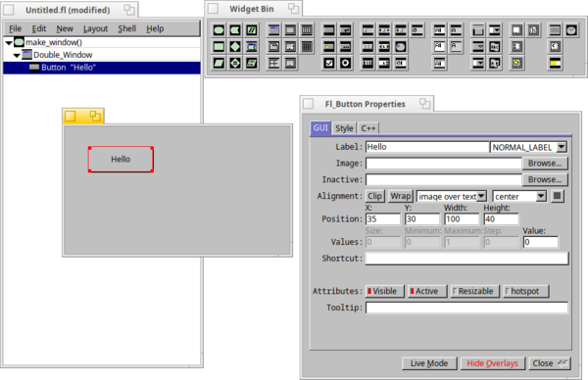Select the green oval Function icon
This screenshot has height=380, width=588.
(x=219, y=30)
